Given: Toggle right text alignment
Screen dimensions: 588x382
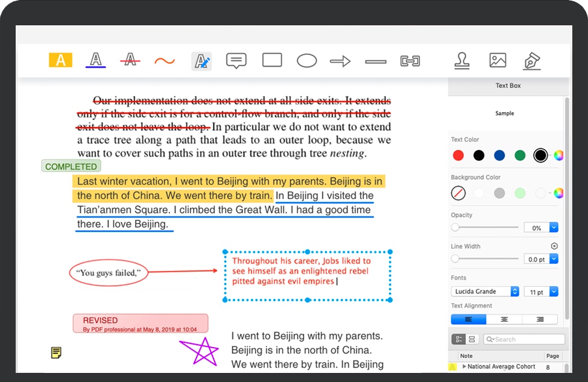Looking at the screenshot, I should click(540, 319).
